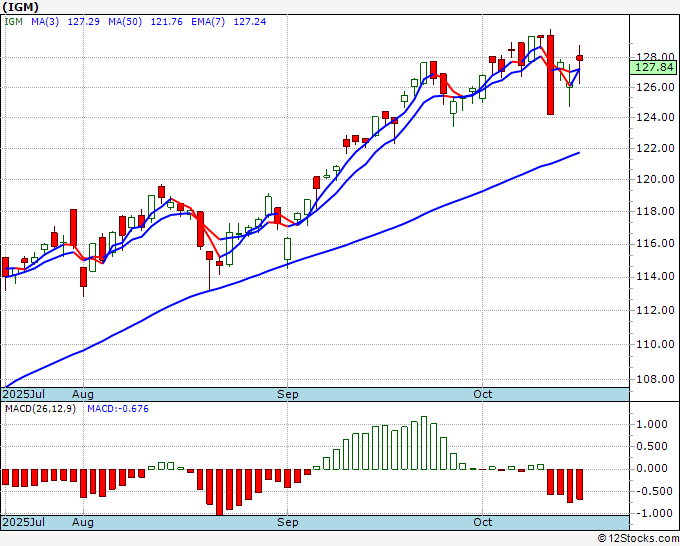Click the Sep label on price chart axis
The image size is (680, 546).
click(288, 394)
